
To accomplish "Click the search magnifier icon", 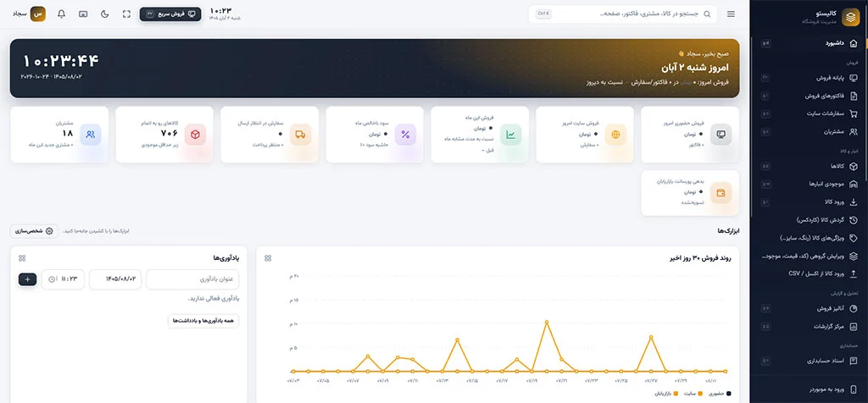I will coord(707,14).
